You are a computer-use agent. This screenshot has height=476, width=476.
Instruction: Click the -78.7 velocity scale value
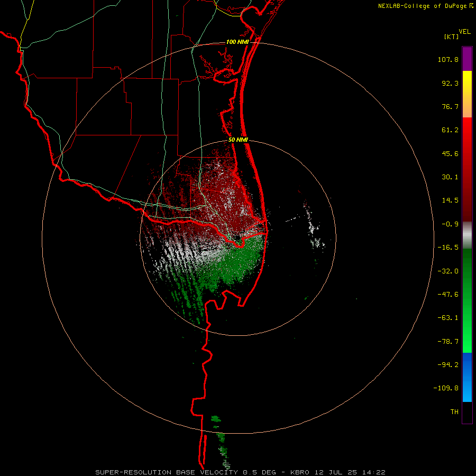[x=448, y=342]
